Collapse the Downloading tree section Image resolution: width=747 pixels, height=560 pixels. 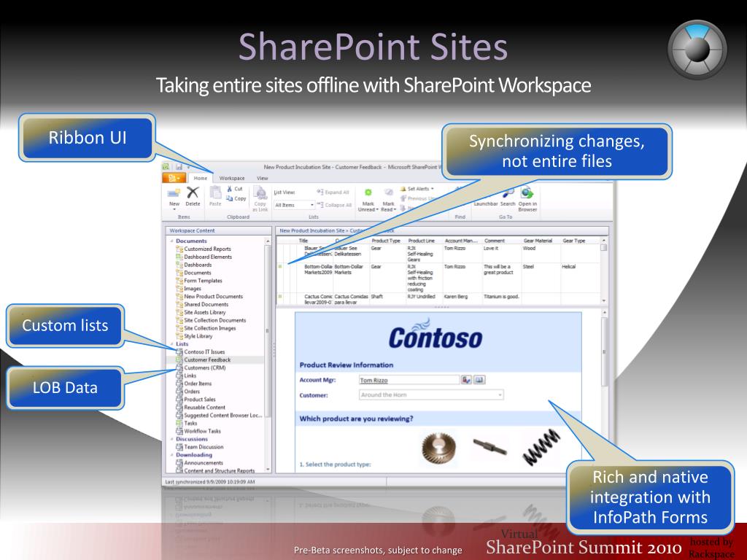[x=172, y=455]
